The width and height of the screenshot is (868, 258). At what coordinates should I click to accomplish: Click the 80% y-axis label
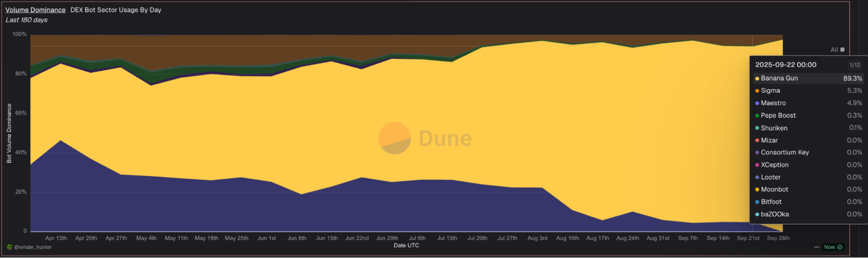coord(21,74)
